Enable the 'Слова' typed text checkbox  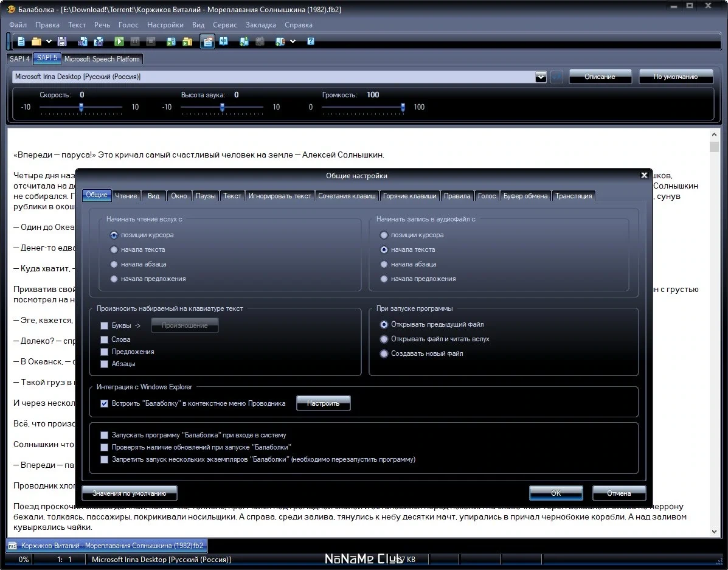105,339
